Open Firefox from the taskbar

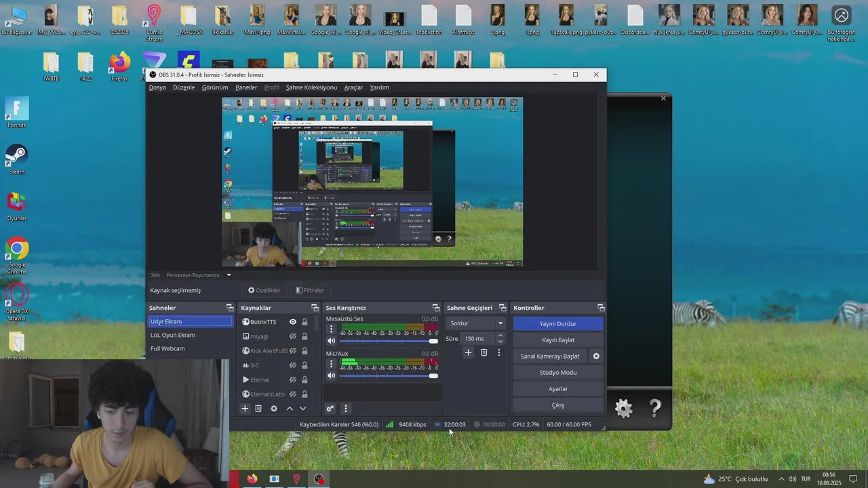click(x=252, y=479)
